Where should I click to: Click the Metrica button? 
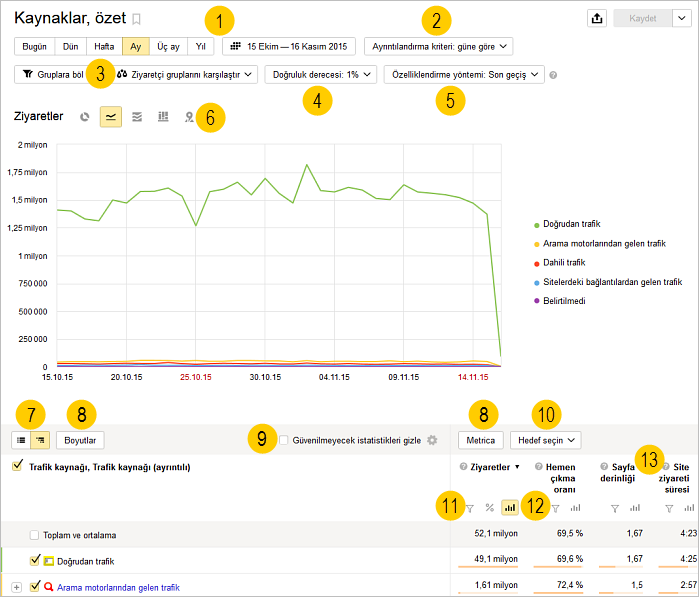coord(481,440)
